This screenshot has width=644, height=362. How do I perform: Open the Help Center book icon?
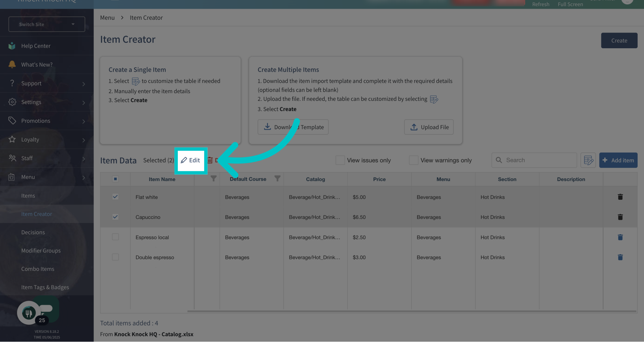click(x=12, y=46)
